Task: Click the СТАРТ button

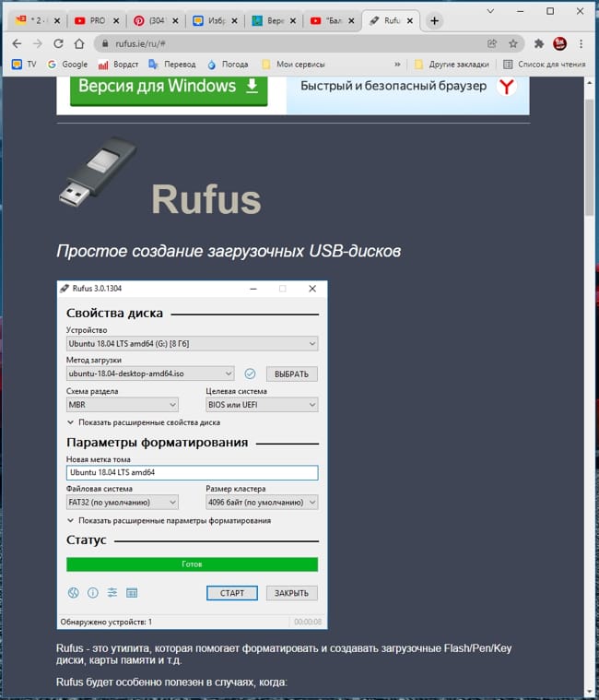Action: pos(232,593)
